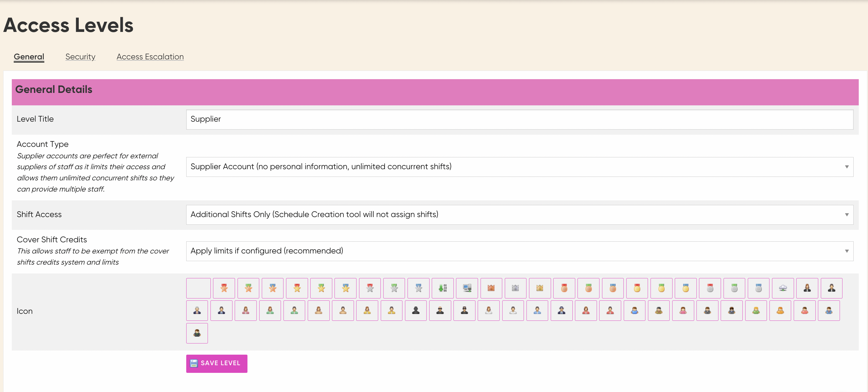868x392 pixels.
Task: Choose gold star with red ribbon icon
Action: click(297, 288)
